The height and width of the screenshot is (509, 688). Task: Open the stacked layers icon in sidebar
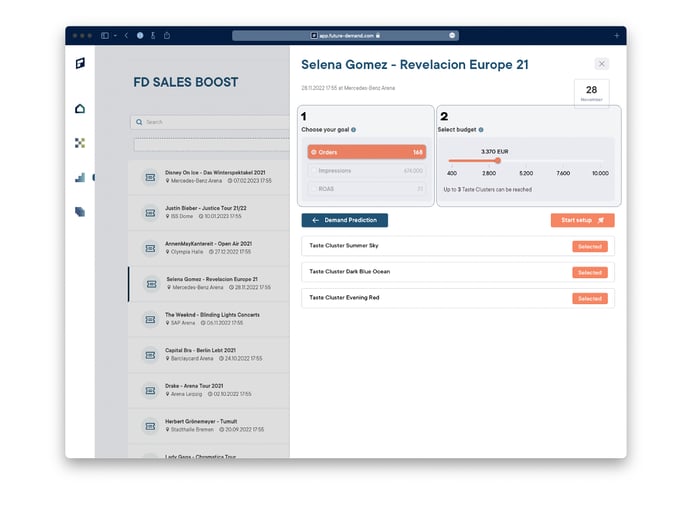pos(80,212)
